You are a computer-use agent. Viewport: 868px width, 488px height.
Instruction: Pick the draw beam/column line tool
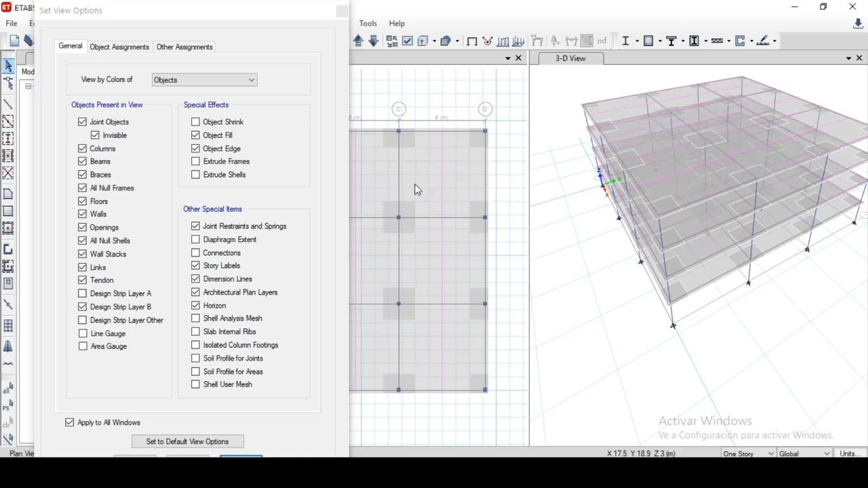coord(8,104)
